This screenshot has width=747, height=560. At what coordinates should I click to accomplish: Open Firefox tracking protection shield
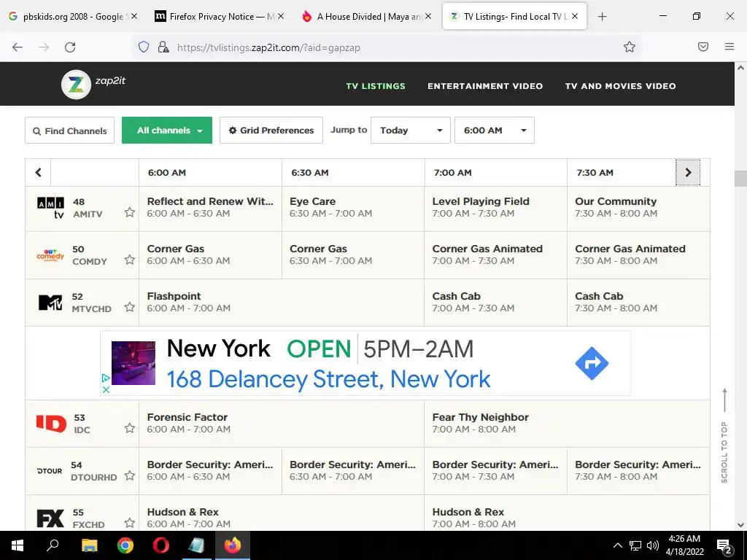coord(144,47)
